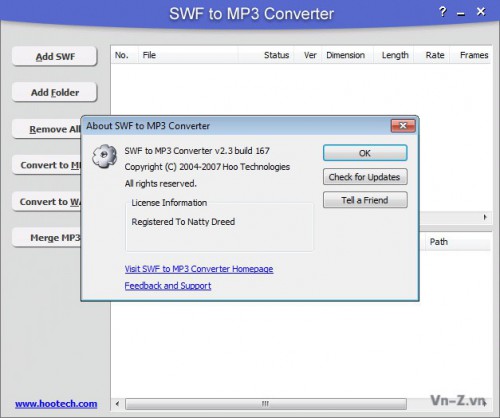Confirm the About dialog with OK

coord(365,153)
